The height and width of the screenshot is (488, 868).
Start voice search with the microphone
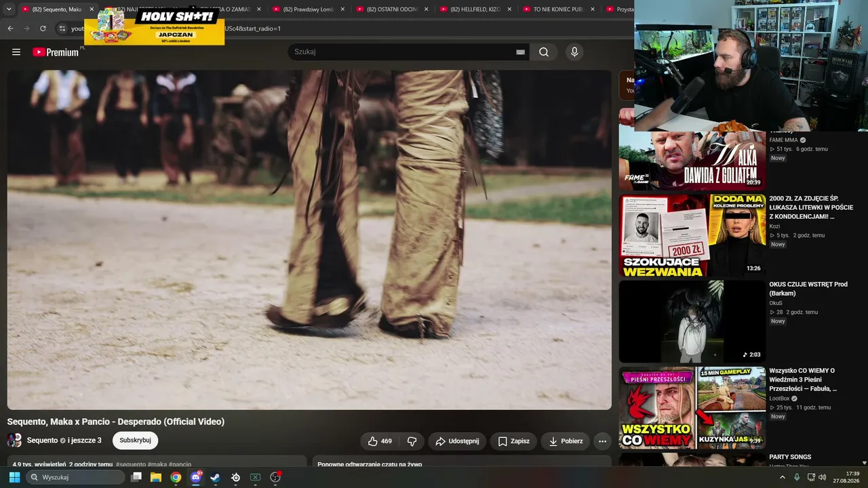pos(574,52)
